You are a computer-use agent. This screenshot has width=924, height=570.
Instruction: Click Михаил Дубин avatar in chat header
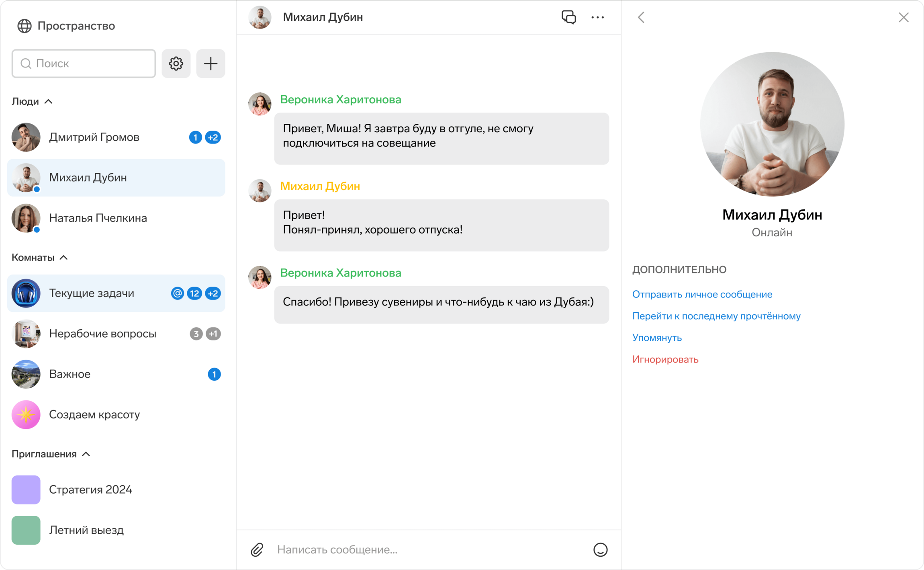[260, 17]
